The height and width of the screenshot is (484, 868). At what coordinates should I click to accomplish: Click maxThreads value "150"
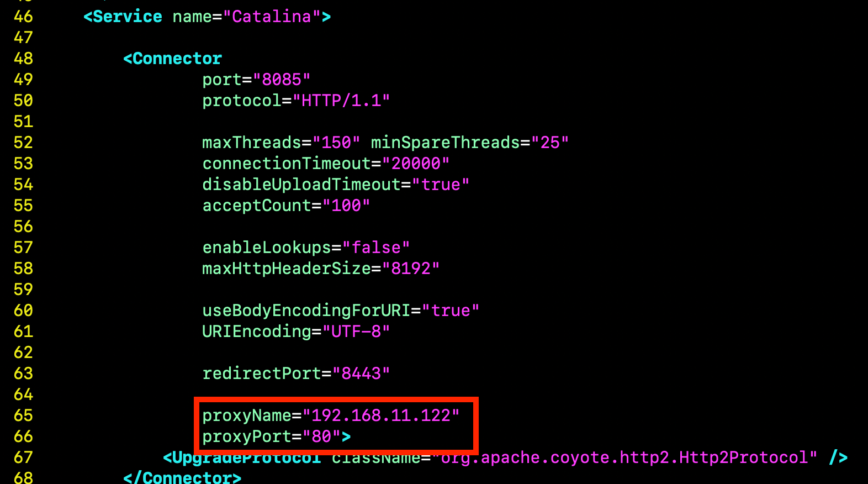[336, 143]
